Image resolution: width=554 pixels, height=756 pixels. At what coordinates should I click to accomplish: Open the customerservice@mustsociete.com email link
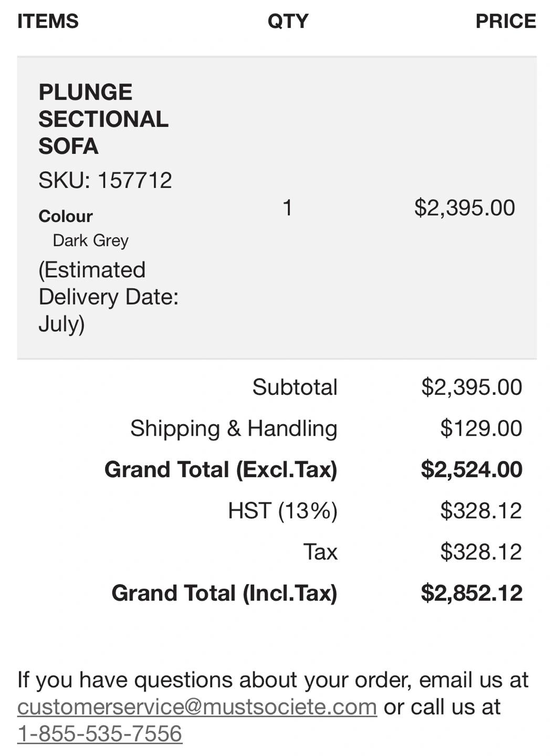click(197, 707)
